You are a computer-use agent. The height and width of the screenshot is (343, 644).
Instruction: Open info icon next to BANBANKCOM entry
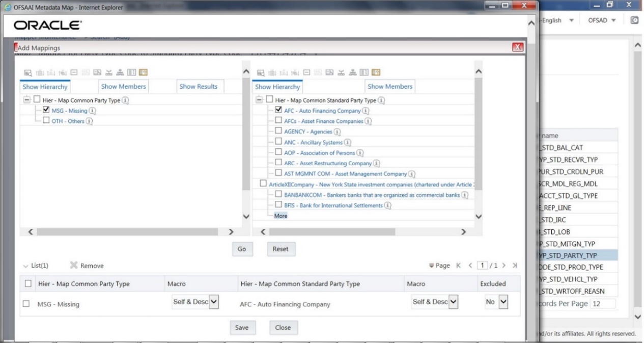pyautogui.click(x=465, y=195)
